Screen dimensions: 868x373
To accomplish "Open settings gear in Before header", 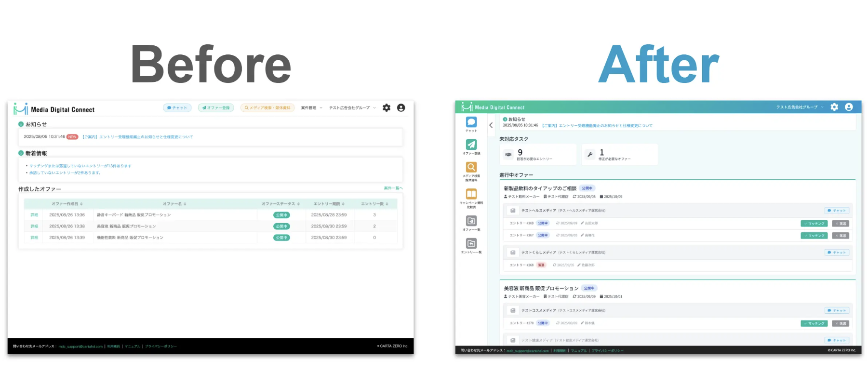I will tap(386, 108).
